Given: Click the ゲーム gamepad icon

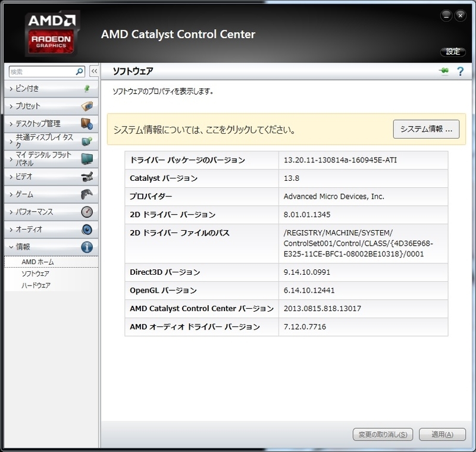Looking at the screenshot, I should tap(87, 194).
